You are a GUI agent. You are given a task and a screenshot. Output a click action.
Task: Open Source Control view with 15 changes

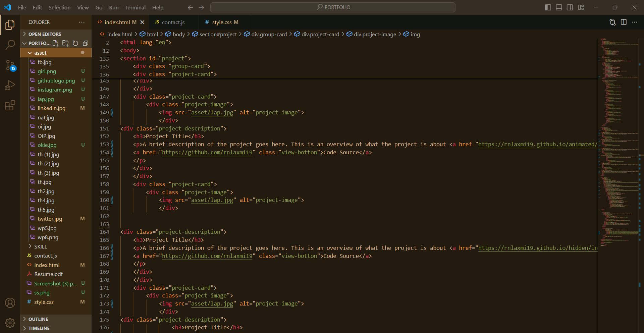click(x=10, y=65)
